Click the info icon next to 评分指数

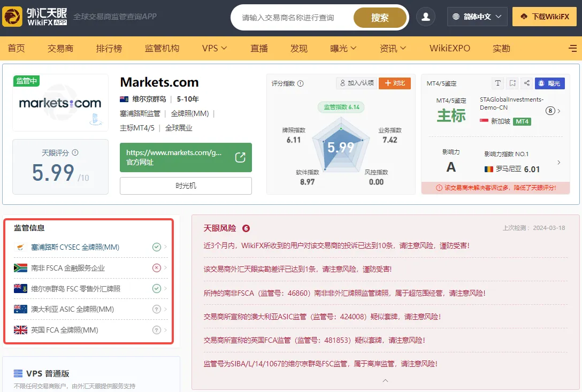tap(301, 83)
